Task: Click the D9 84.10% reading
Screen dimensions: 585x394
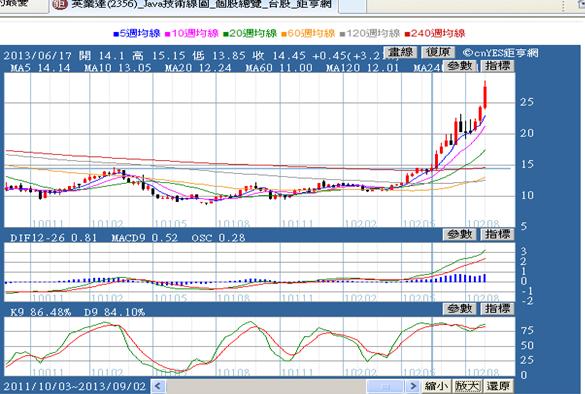Action: (x=114, y=312)
